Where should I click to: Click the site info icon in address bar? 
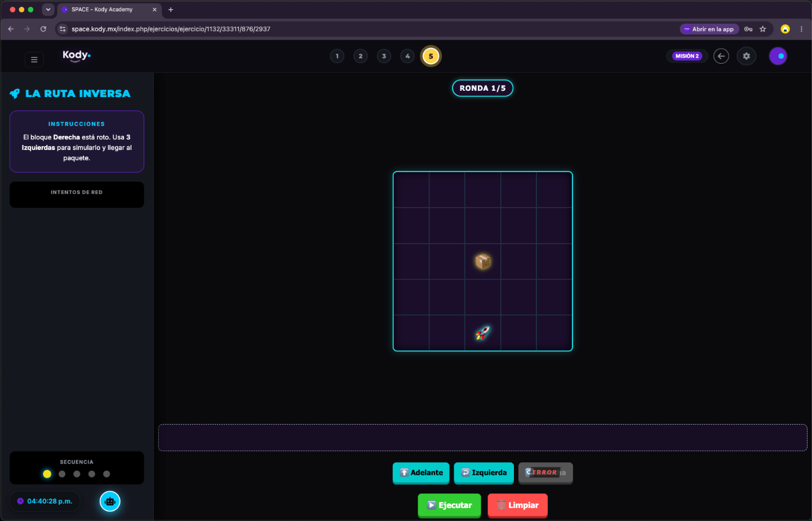click(x=63, y=29)
